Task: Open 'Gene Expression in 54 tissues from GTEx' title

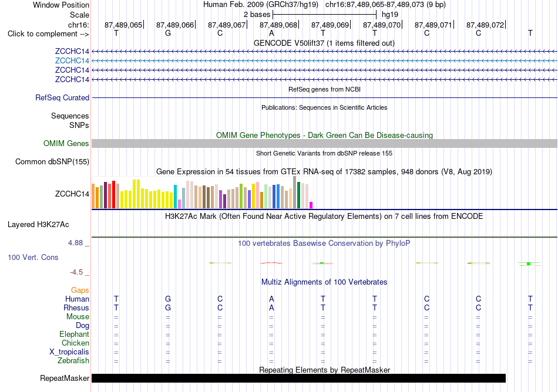Action: [324, 172]
